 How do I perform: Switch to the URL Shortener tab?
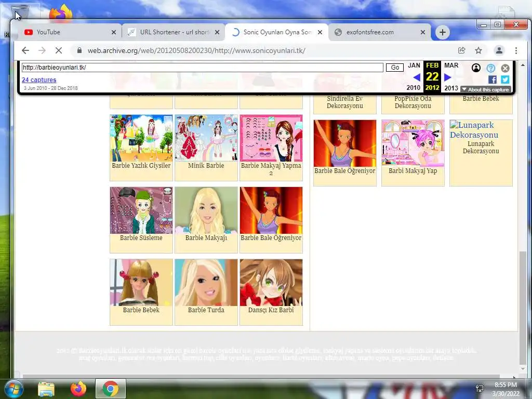pyautogui.click(x=173, y=32)
